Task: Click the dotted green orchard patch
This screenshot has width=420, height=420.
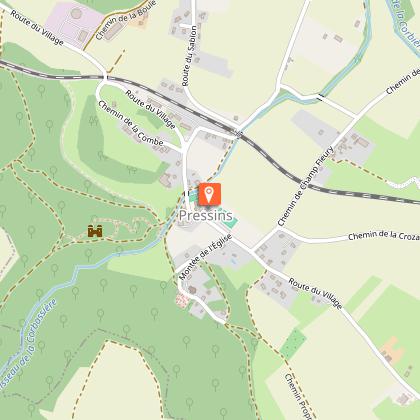Action: 293,344
